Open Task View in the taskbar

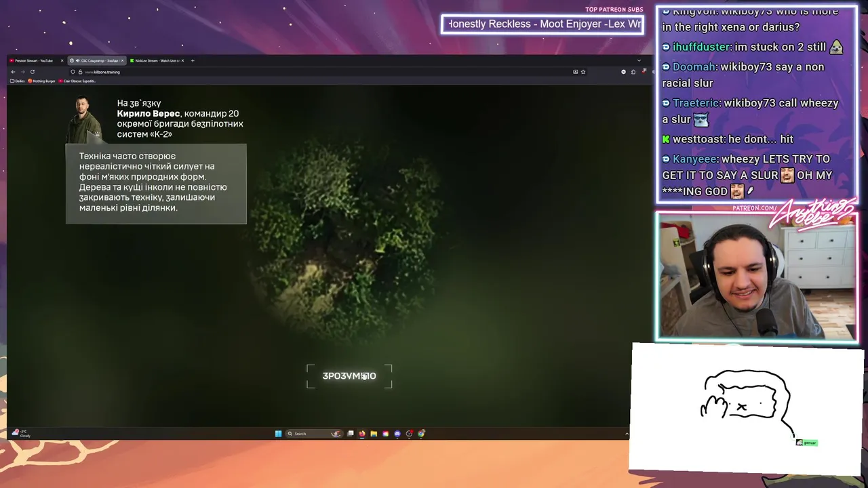(351, 434)
